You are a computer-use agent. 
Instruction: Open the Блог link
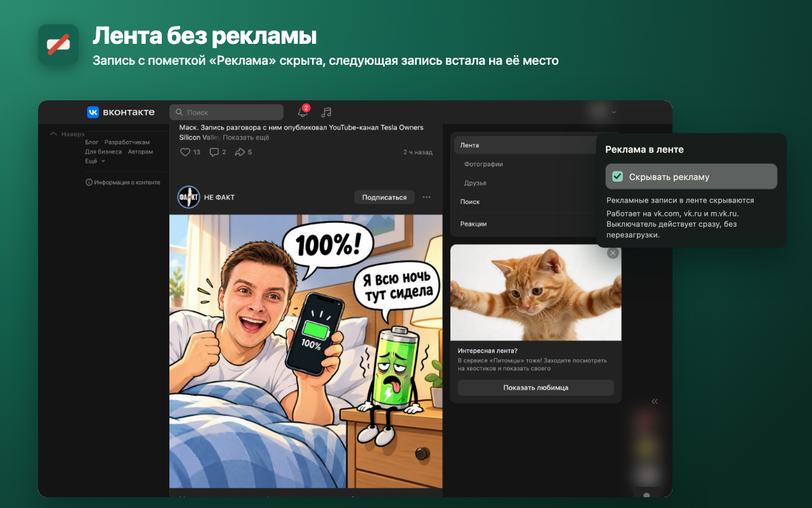click(92, 142)
